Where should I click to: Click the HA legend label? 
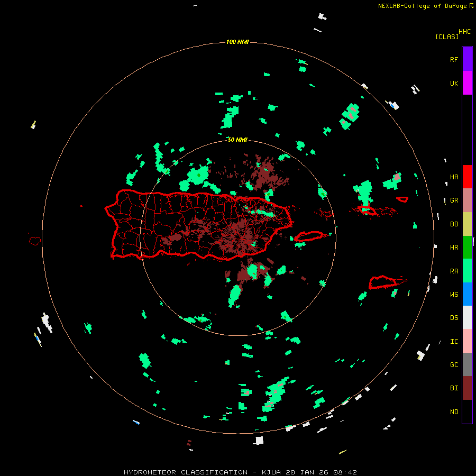click(454, 177)
